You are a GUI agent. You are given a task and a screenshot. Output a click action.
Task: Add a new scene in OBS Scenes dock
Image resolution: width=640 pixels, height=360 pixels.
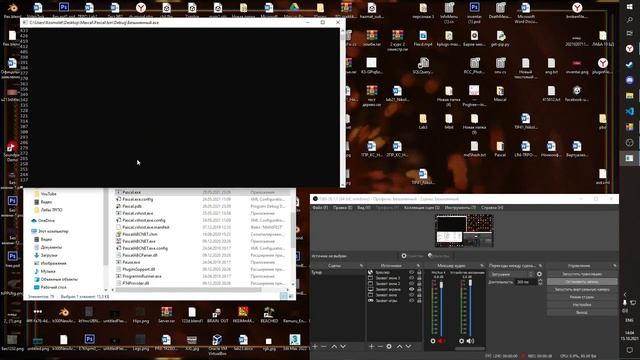[315, 346]
